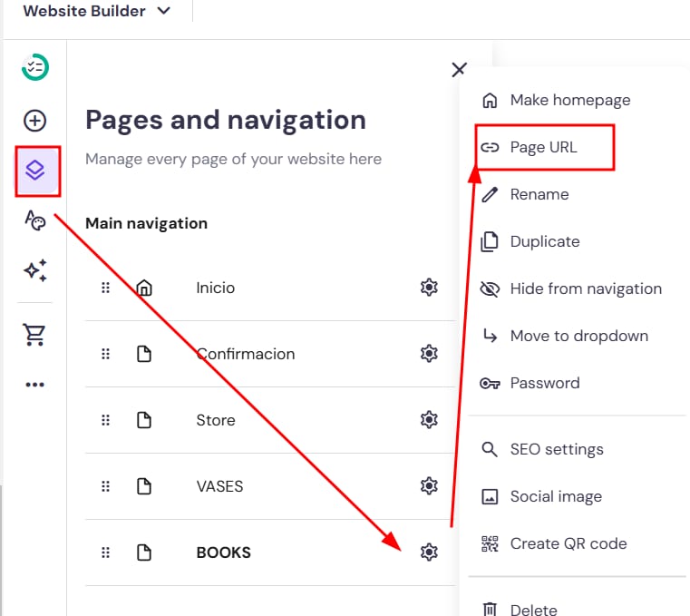Open settings gear for Confirmacion page
Viewport: 690px width, 616px height.
(429, 354)
